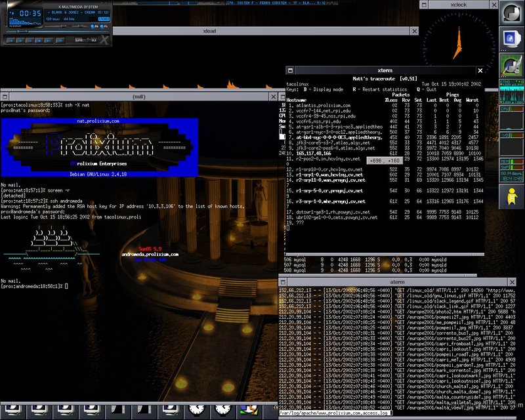Toggle shuffle mode in XMMS
The height and width of the screenshot is (420, 525).
[80, 39]
